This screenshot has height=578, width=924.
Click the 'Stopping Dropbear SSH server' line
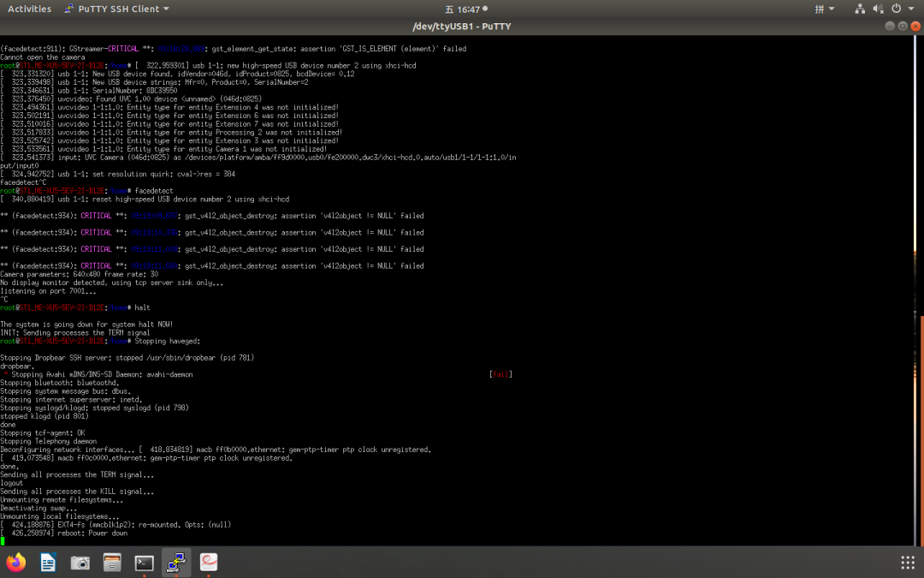tap(127, 358)
